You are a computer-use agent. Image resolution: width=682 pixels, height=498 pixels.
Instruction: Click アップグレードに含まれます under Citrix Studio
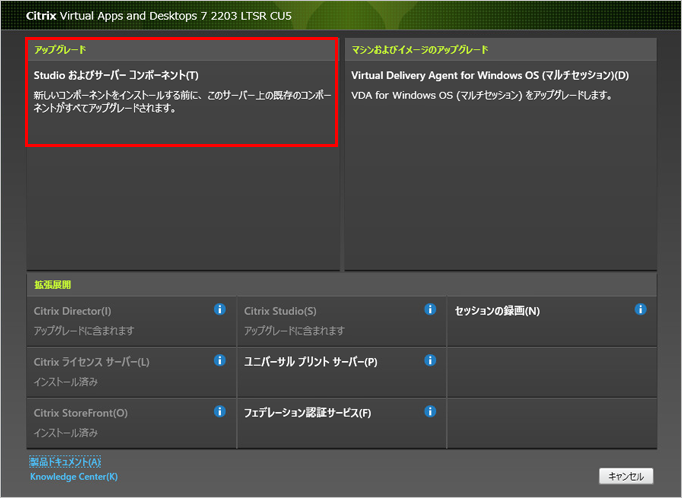(294, 331)
